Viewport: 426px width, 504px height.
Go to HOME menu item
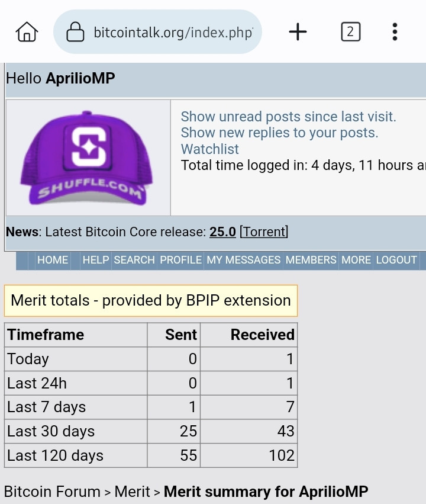tap(53, 260)
